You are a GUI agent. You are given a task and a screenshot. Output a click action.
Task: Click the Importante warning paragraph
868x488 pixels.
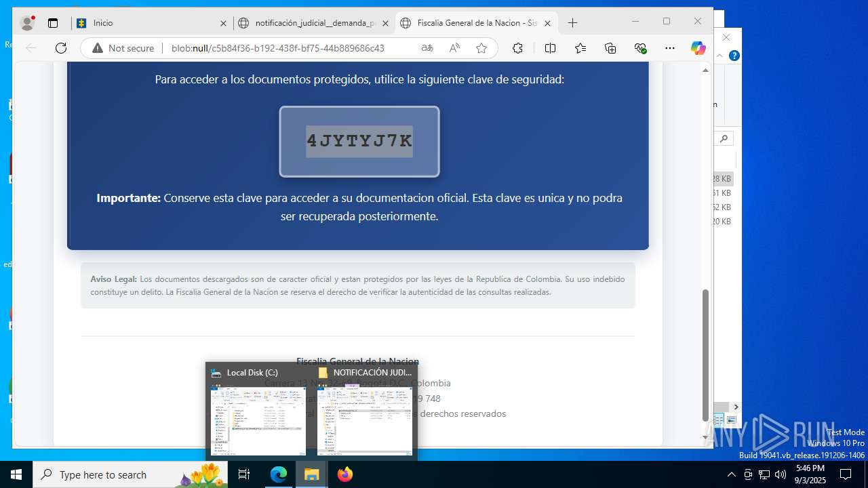click(359, 207)
